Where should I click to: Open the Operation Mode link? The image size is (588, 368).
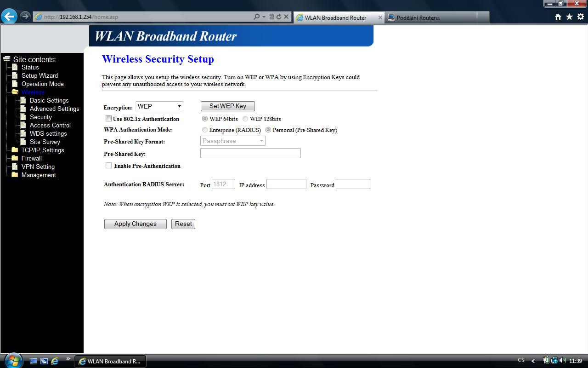click(x=43, y=84)
